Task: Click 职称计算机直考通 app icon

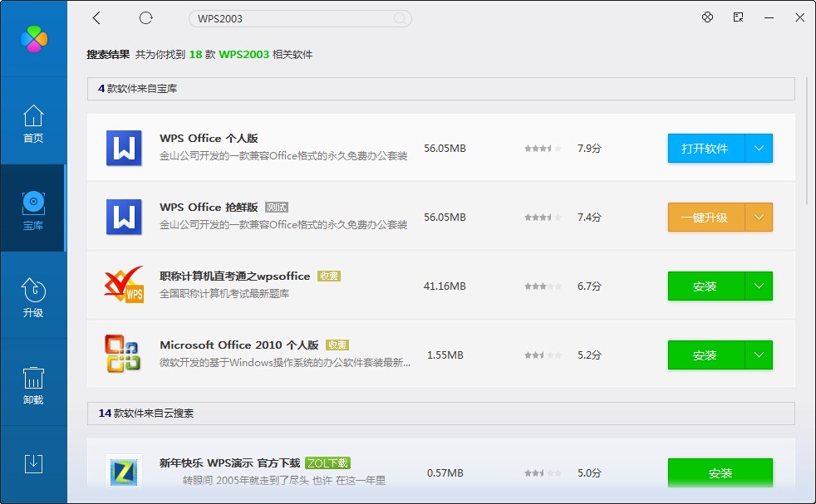Action: (124, 285)
